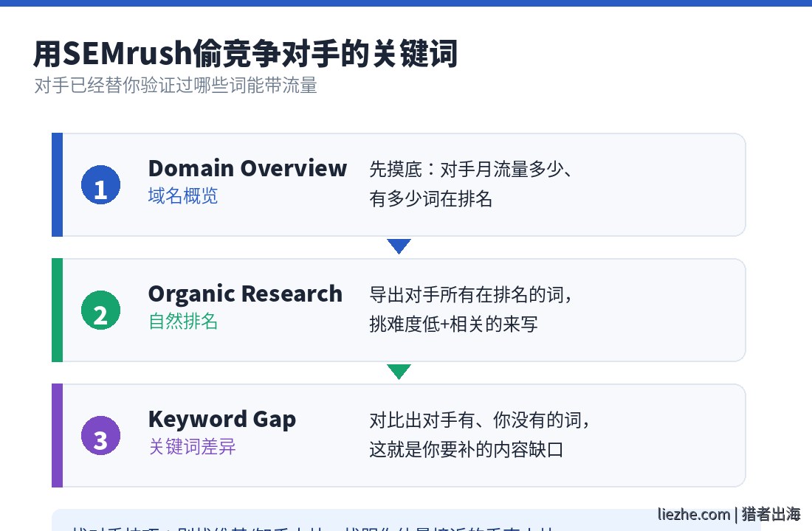Click the Domain Overview heading
Viewport: 812px width, 531px height.
[x=247, y=168]
